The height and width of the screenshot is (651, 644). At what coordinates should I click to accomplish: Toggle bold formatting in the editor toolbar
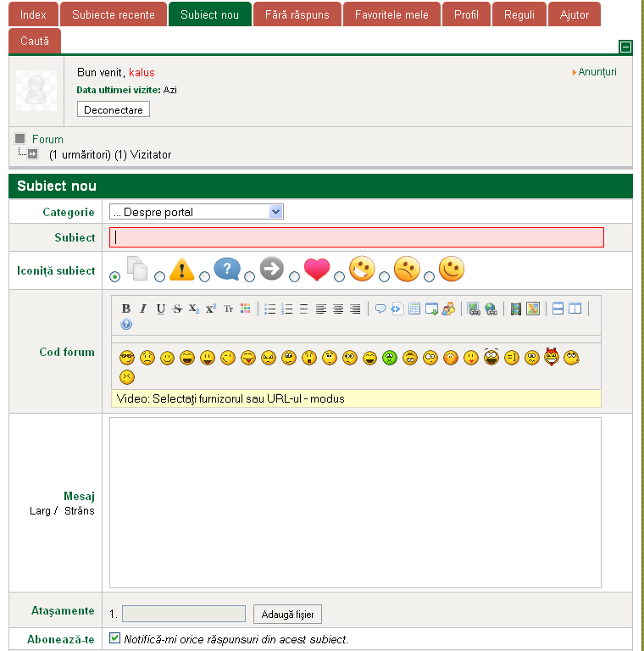[126, 309]
